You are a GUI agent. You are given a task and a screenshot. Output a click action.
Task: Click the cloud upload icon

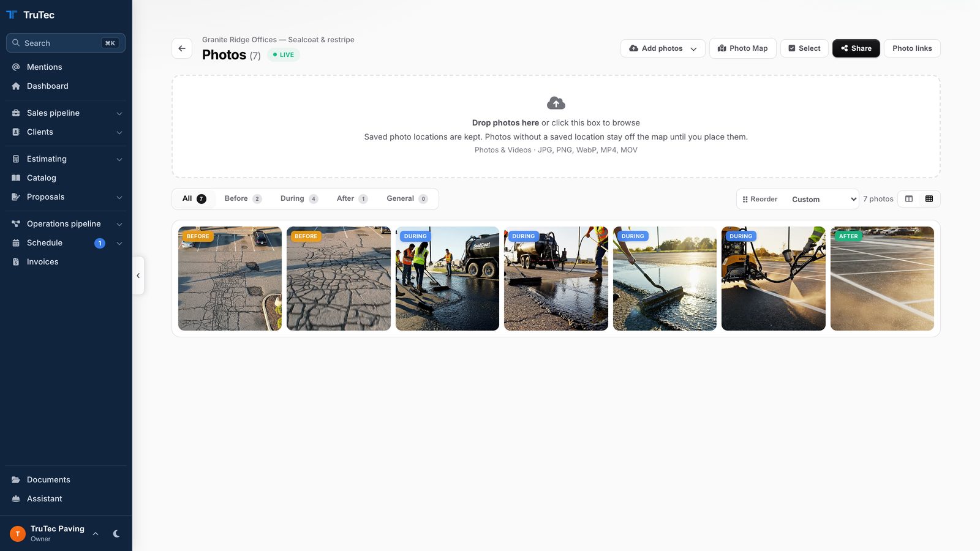(x=556, y=103)
